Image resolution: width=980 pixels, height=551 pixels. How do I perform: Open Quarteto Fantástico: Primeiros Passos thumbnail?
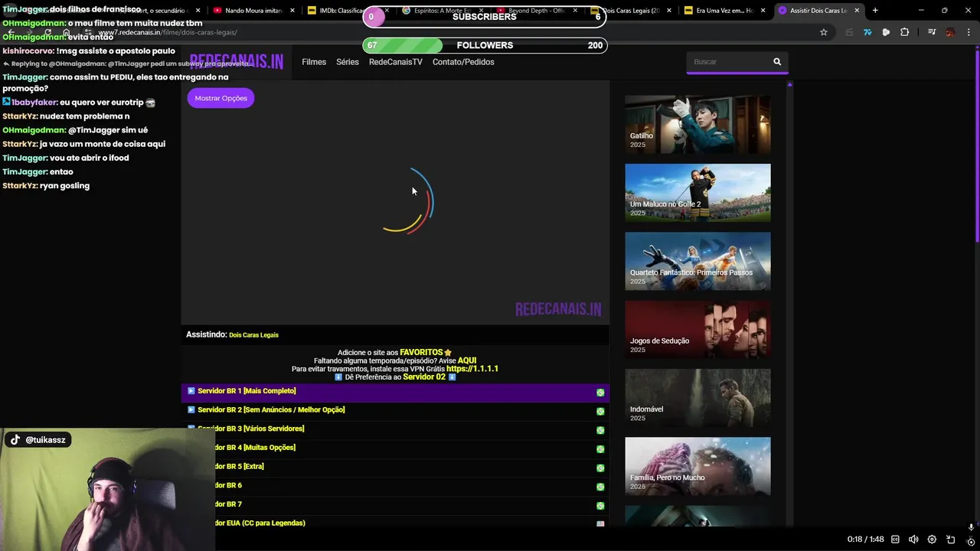(697, 261)
